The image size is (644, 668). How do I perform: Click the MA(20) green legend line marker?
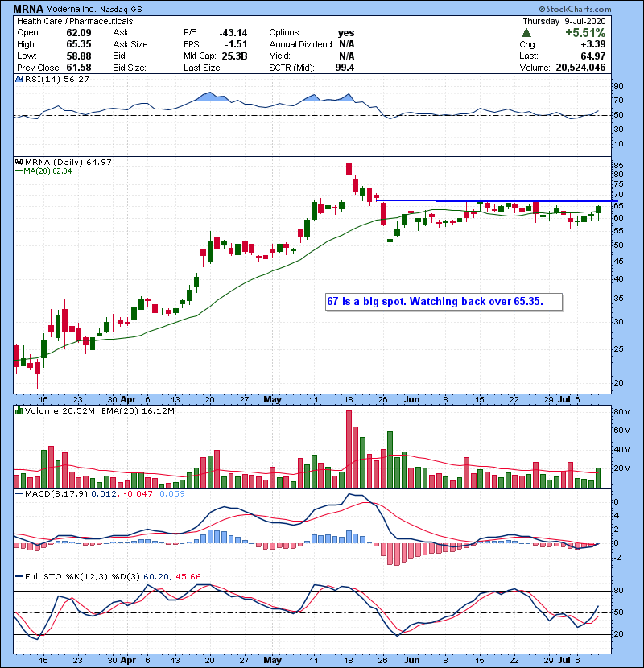[x=19, y=171]
